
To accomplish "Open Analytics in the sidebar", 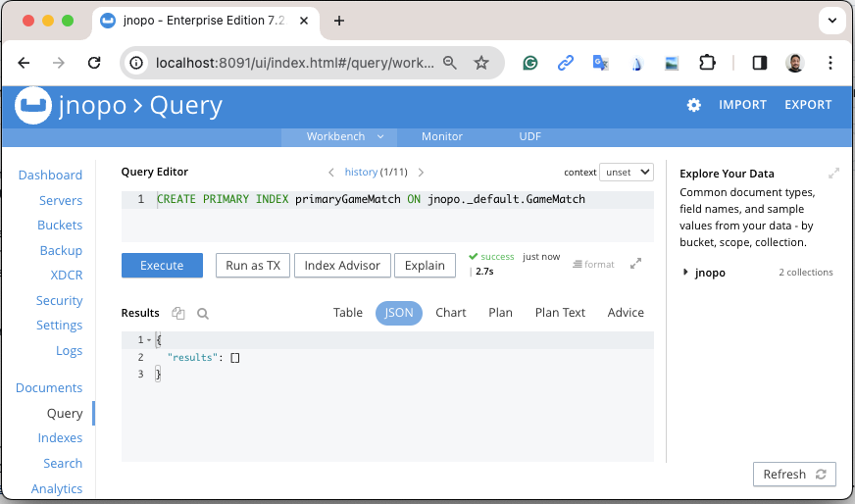I will click(x=57, y=489).
